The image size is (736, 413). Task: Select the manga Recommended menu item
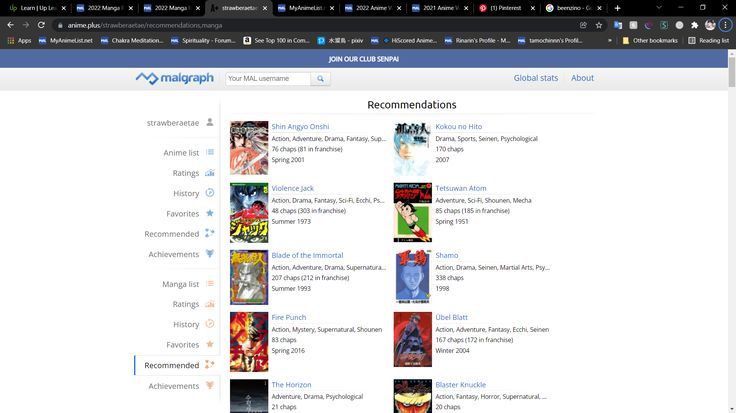[176, 365]
